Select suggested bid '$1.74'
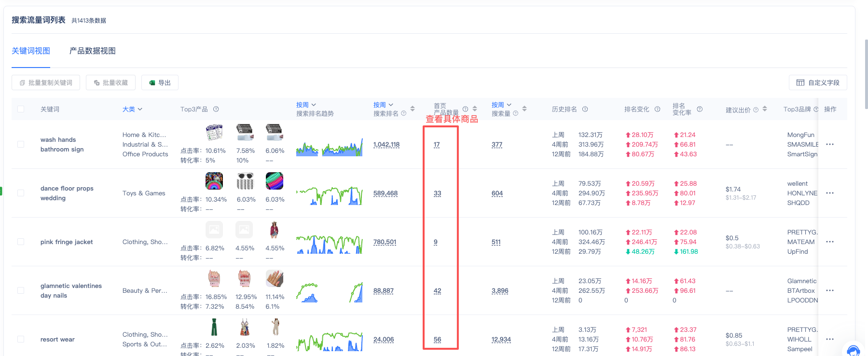Viewport: 868px width, 356px height. [733, 189]
